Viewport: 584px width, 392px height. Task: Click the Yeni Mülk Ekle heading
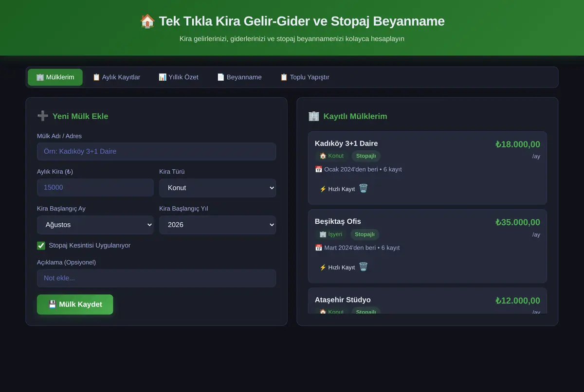(x=80, y=116)
